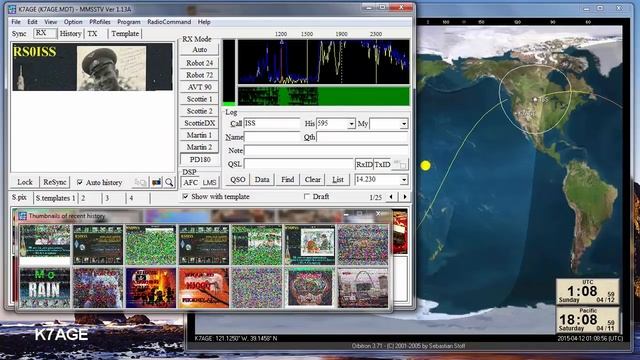The height and width of the screenshot is (360, 640).
Task: Click the Clear log button
Action: pyautogui.click(x=313, y=180)
